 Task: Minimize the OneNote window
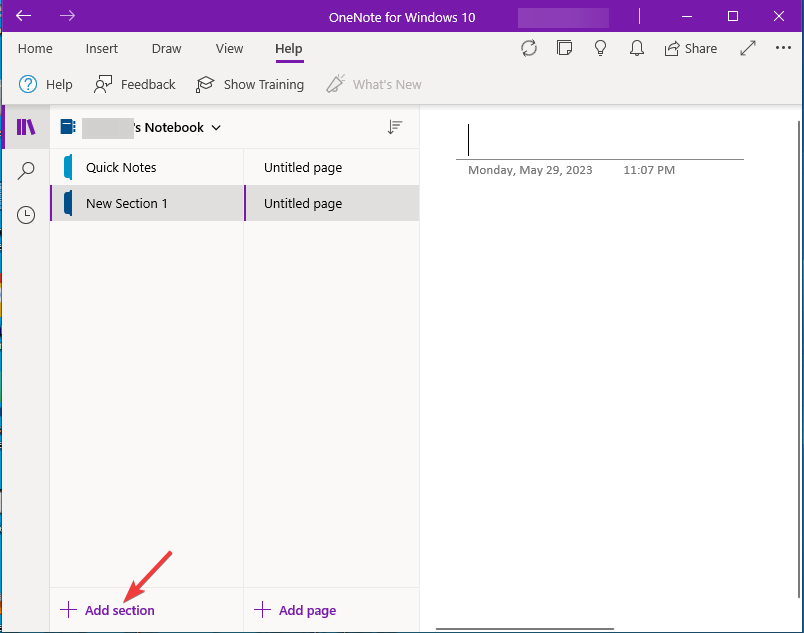tap(687, 16)
